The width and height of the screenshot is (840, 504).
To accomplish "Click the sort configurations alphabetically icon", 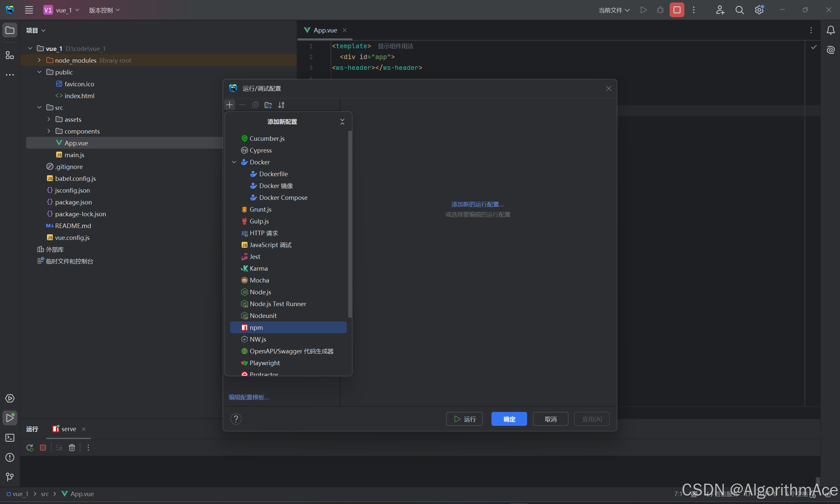I will [281, 105].
